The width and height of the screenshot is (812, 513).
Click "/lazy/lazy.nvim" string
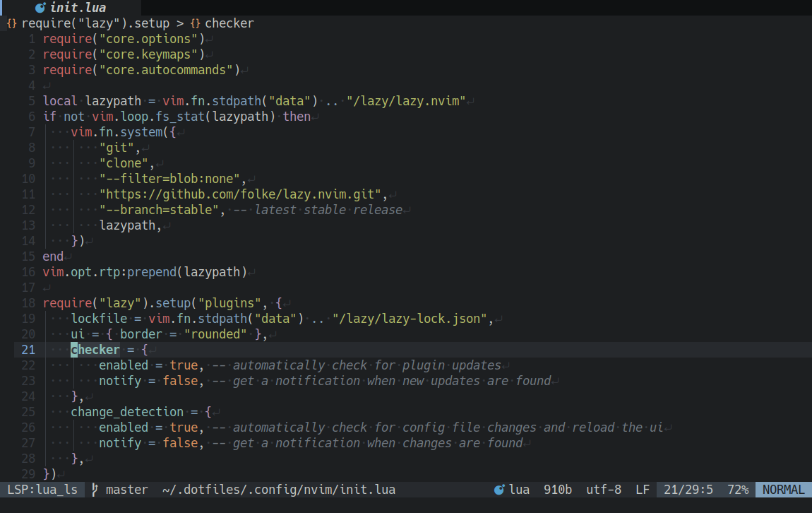click(x=407, y=101)
